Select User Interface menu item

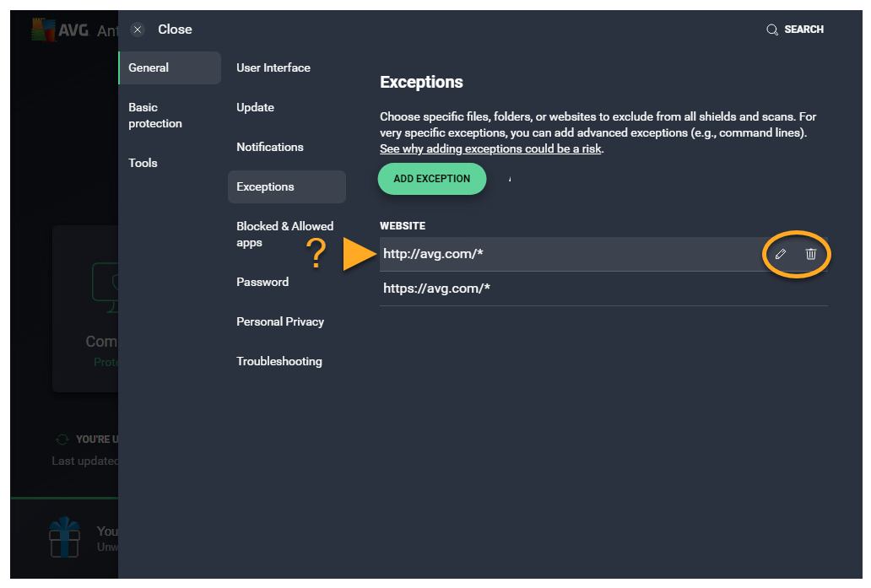[x=273, y=67]
